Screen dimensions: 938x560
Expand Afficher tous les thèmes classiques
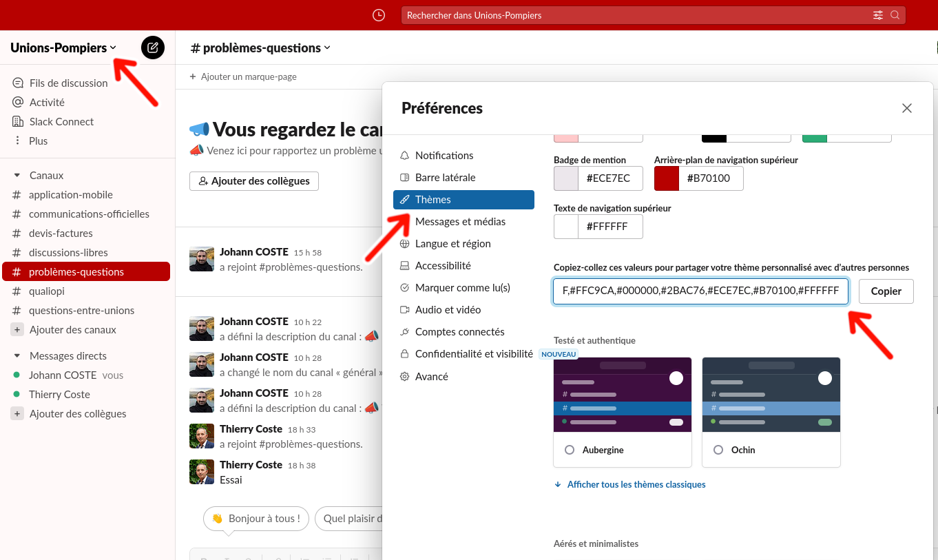(630, 484)
